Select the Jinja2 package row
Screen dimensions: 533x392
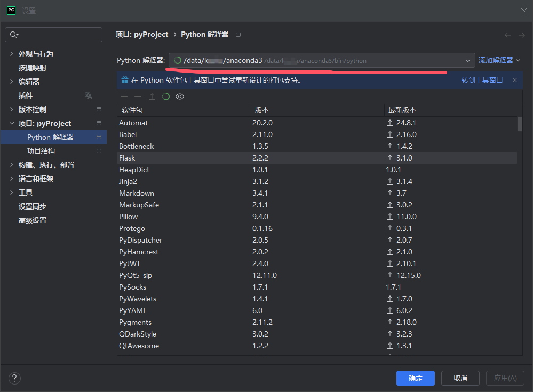click(x=317, y=181)
